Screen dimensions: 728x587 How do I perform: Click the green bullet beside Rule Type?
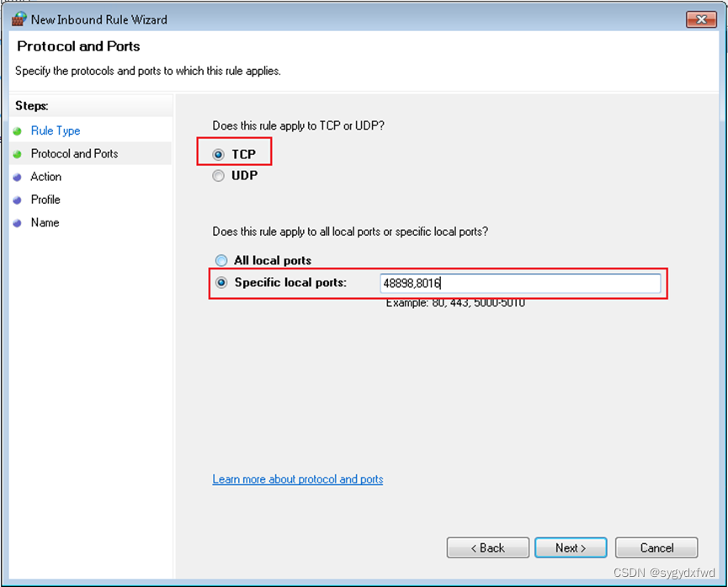coord(18,131)
